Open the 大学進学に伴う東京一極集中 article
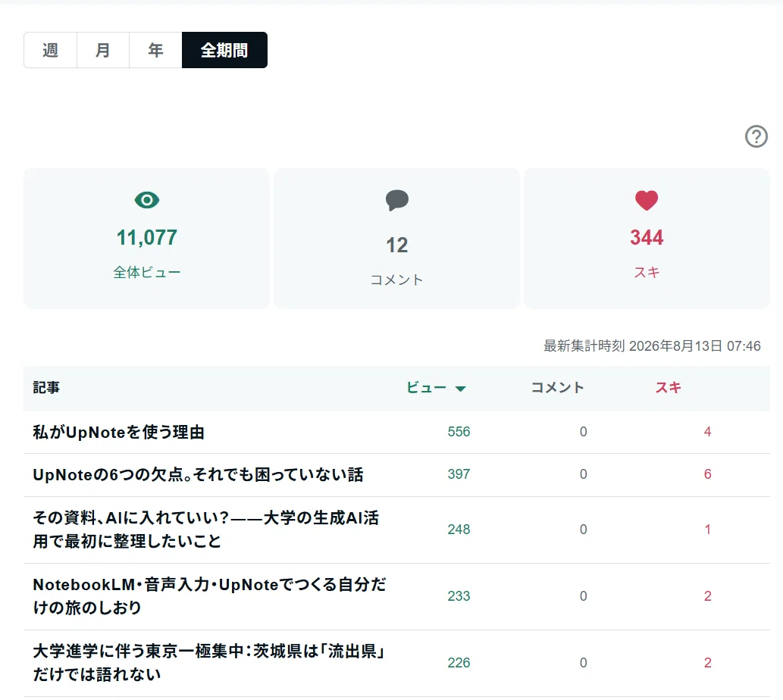The height and width of the screenshot is (700, 783). 209,663
